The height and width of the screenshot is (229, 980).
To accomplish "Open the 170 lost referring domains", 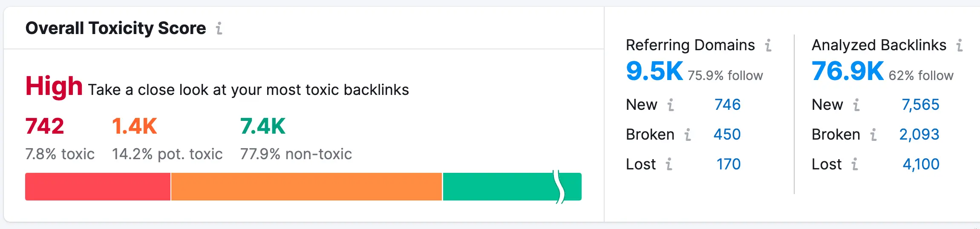I will (728, 164).
